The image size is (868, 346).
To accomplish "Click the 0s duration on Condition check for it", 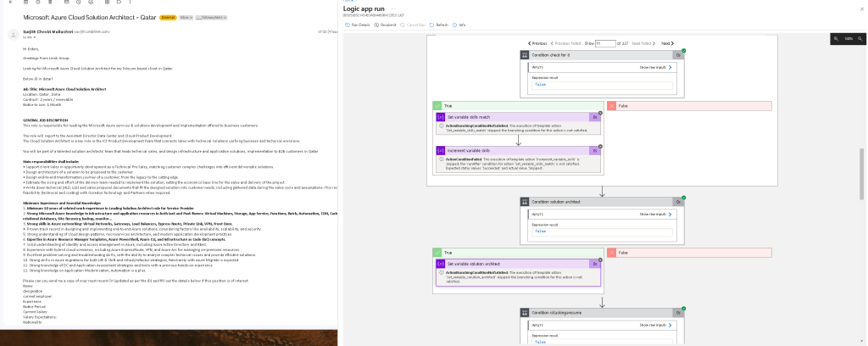I will [677, 55].
